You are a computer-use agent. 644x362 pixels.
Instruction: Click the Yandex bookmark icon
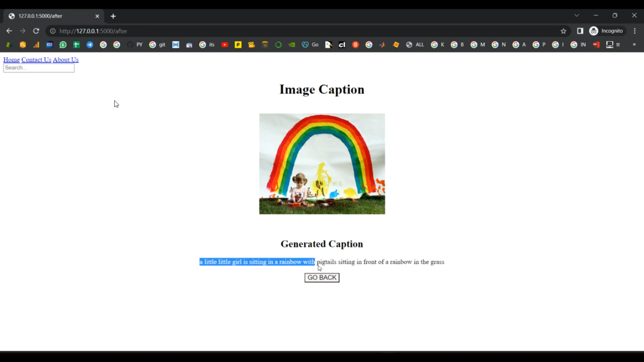pyautogui.click(x=355, y=45)
